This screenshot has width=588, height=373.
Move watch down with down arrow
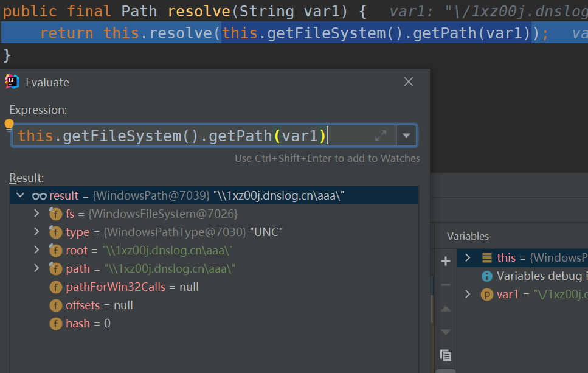(446, 332)
